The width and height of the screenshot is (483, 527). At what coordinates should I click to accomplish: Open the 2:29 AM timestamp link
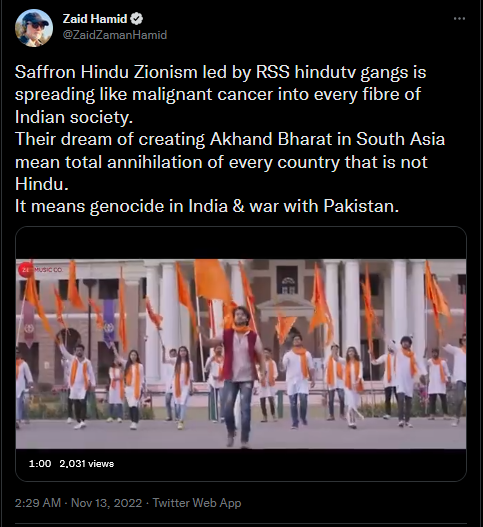click(x=38, y=503)
